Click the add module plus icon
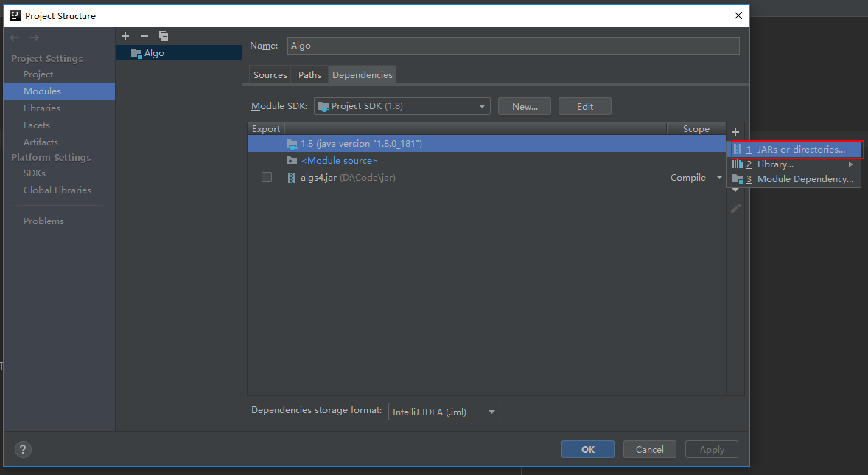868x475 pixels. (x=125, y=36)
